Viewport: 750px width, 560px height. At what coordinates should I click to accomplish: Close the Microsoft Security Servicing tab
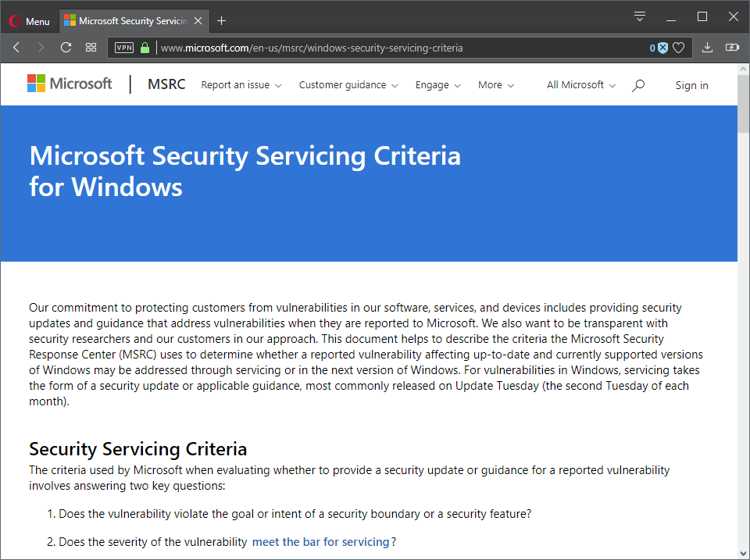(198, 21)
